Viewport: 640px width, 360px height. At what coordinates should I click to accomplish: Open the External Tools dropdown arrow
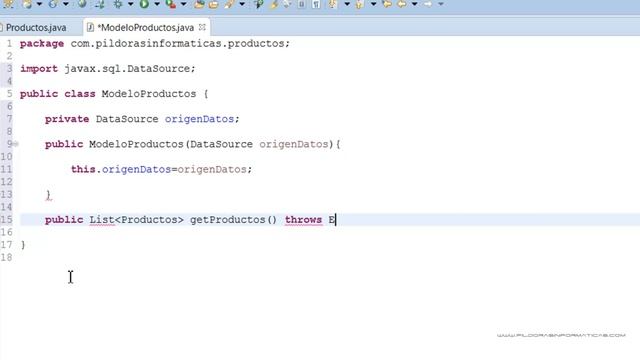pos(183,4)
